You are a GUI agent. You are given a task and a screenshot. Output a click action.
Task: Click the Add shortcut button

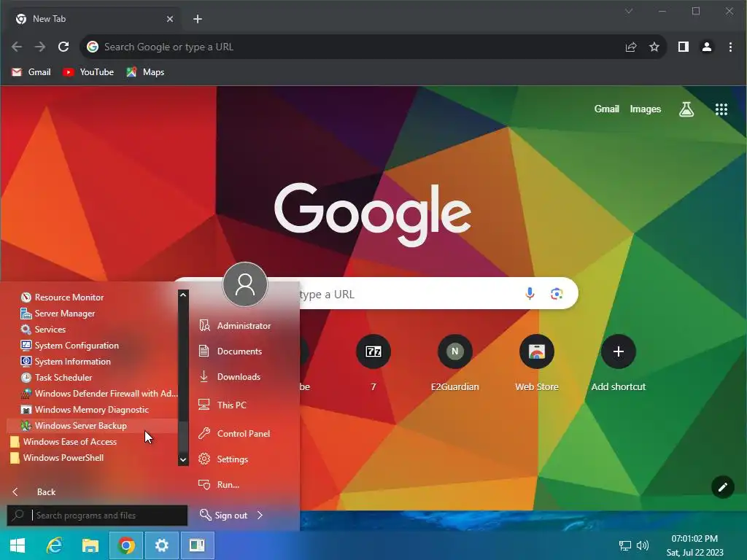tap(619, 363)
